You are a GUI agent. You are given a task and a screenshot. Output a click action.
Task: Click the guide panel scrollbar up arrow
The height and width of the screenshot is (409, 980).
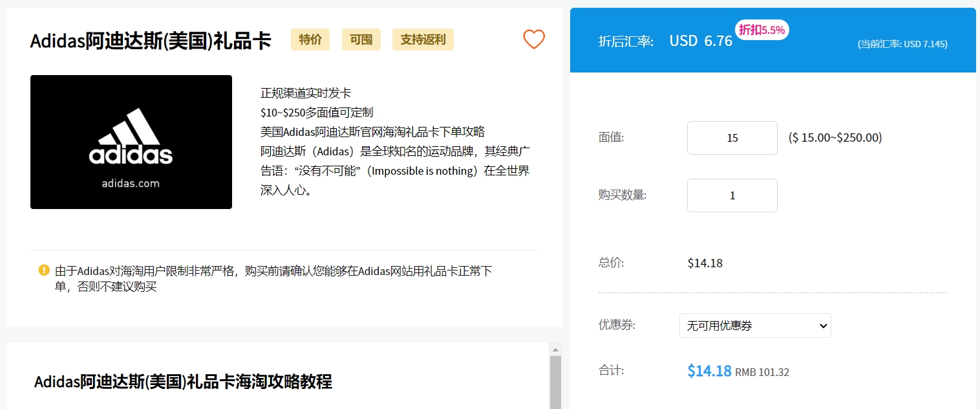coord(555,349)
